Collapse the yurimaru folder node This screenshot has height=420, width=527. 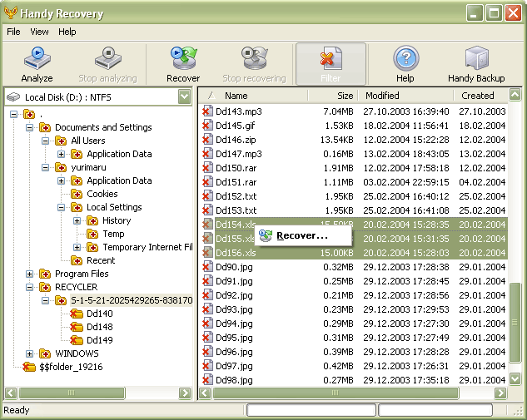click(45, 167)
